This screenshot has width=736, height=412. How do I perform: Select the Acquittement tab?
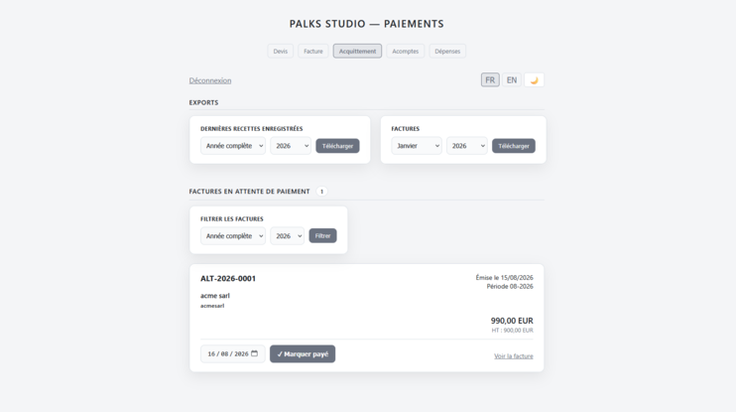(357, 51)
